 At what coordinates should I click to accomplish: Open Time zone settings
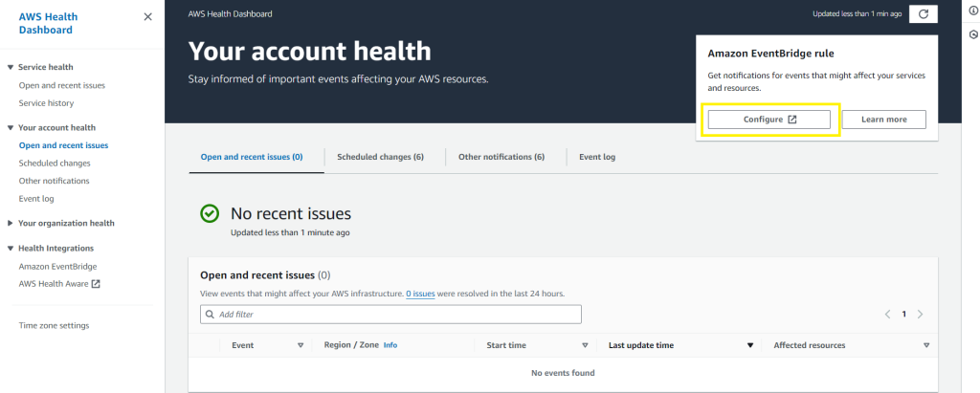(x=54, y=325)
